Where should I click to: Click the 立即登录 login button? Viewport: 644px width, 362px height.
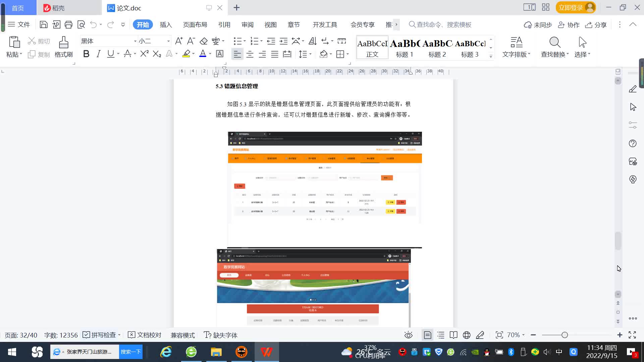coord(571,8)
